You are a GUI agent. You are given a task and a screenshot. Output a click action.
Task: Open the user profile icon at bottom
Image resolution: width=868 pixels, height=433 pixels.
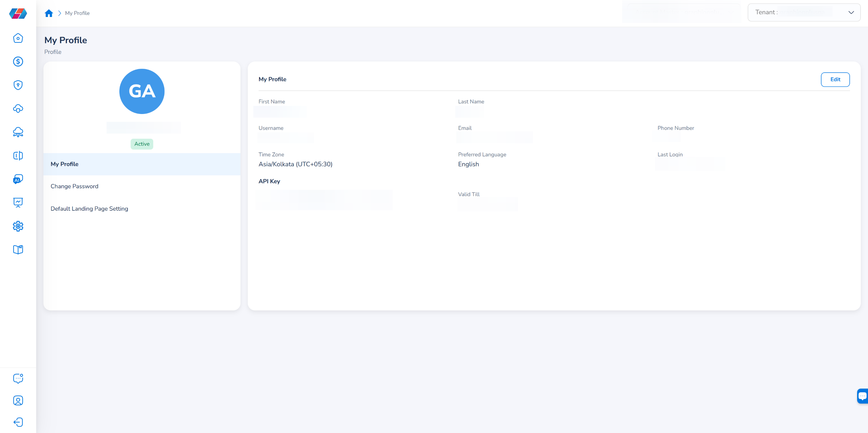coord(18,400)
